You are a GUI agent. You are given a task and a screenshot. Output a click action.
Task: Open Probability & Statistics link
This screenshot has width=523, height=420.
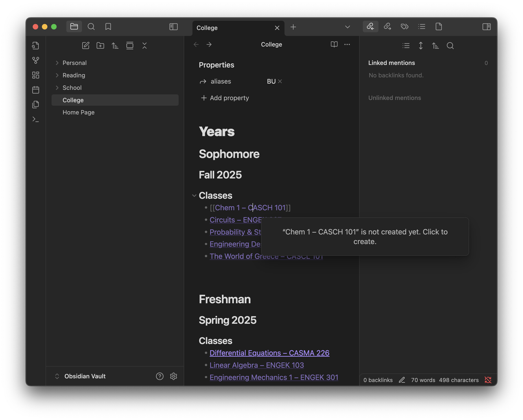coord(235,232)
